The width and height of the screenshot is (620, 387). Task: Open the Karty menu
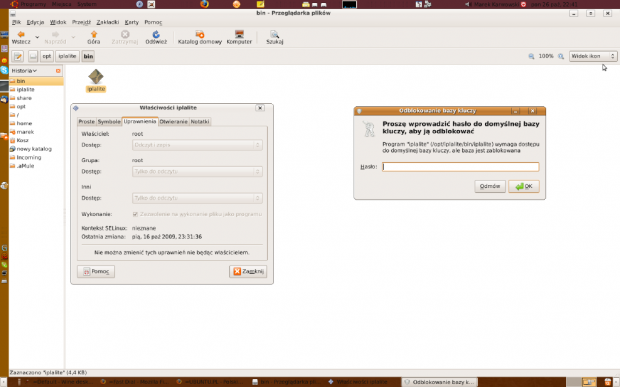(x=132, y=22)
